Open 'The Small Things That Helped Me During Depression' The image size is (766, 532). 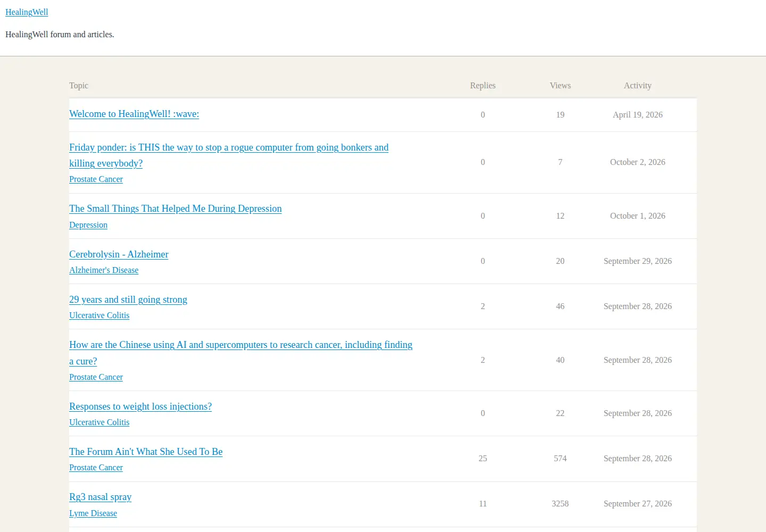click(176, 209)
